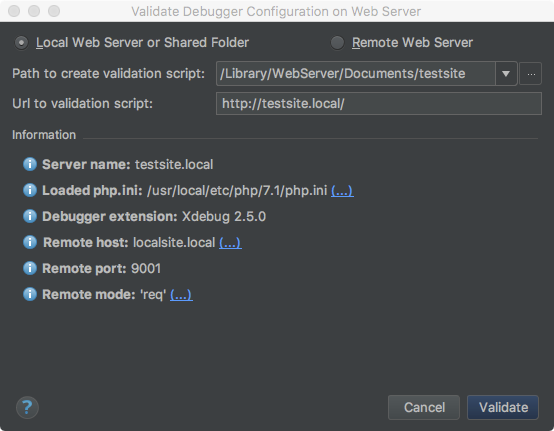Open the details link after Remote mode 'req'
This screenshot has height=431, width=554.
point(181,295)
